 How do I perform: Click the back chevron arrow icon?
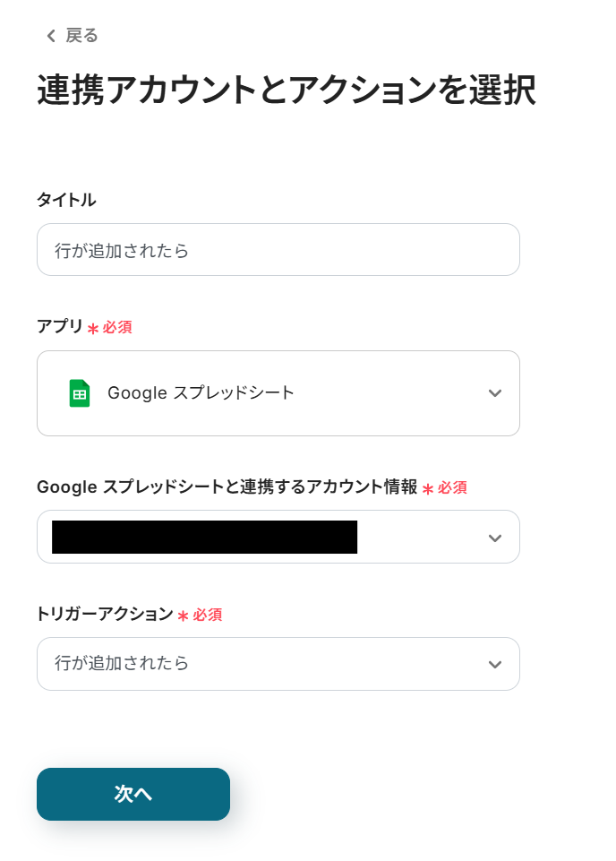tap(51, 36)
